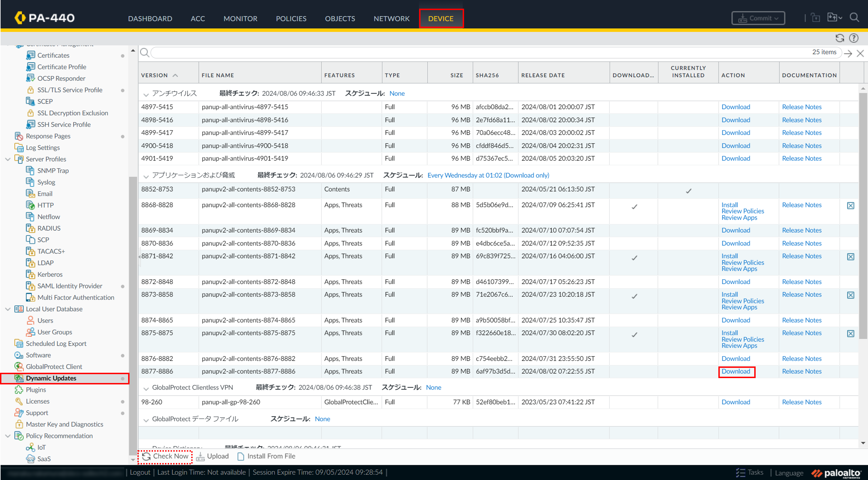Delete downloaded content 8873-8858 via X icon
Screen dimensions: 868x480
[850, 295]
